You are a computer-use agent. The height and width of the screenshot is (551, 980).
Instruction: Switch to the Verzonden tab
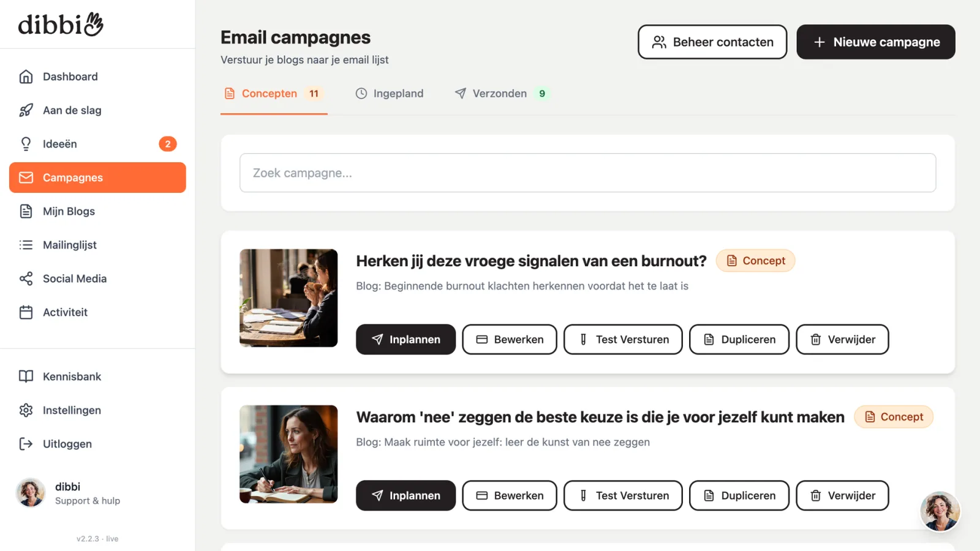[502, 94]
